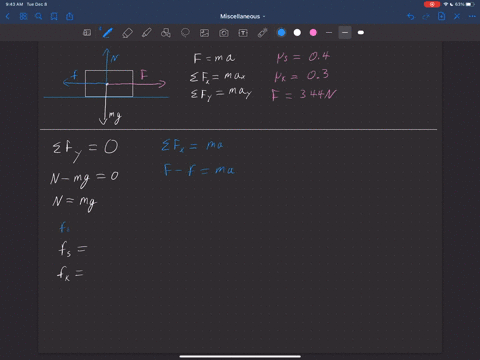Undo the last stroke

click(411, 16)
